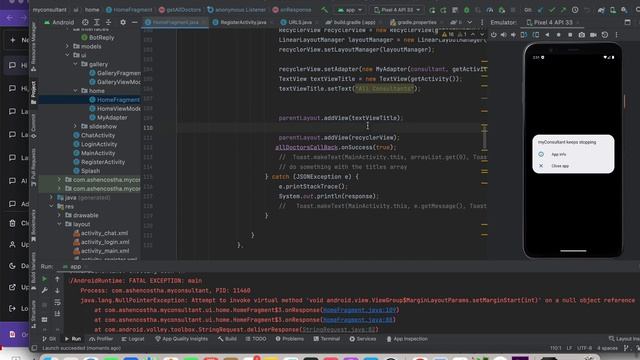Switch to build.gradle (:app) editor tab
This screenshot has width=640, height=360.
coord(354,22)
